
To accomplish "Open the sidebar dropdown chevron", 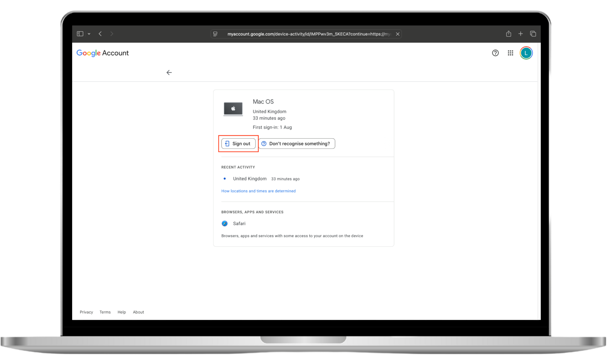I will click(89, 34).
